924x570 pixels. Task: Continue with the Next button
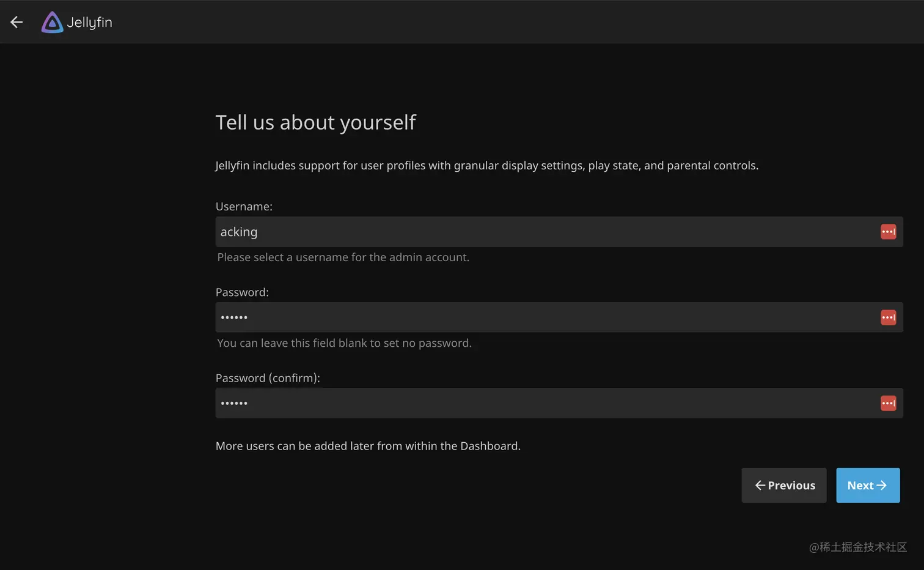pyautogui.click(x=868, y=486)
